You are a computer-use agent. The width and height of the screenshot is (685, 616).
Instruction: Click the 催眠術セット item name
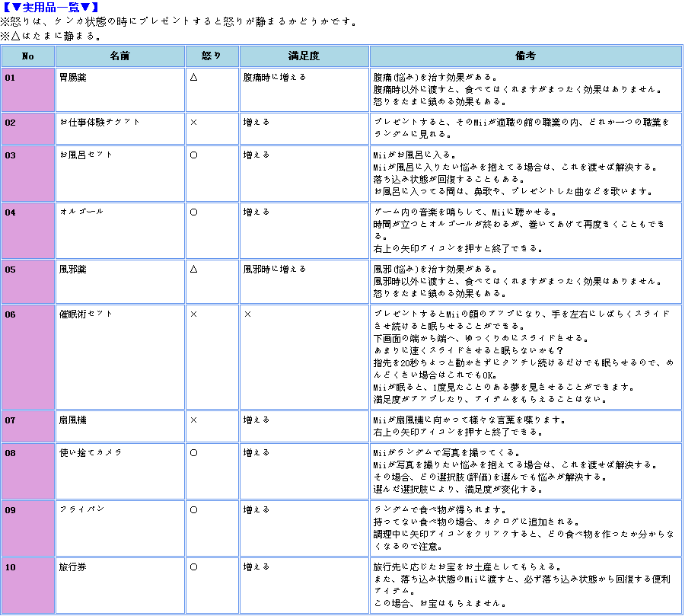click(86, 314)
